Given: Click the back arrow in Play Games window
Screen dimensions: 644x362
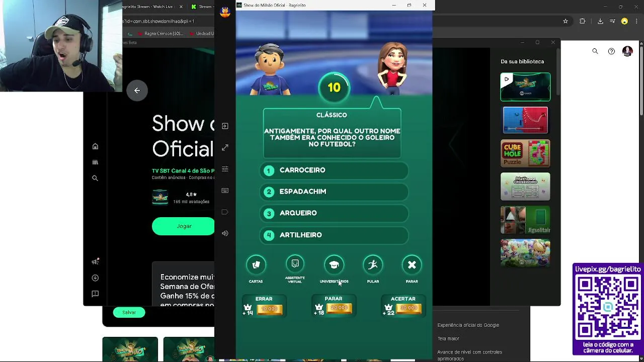Looking at the screenshot, I should coord(137,90).
